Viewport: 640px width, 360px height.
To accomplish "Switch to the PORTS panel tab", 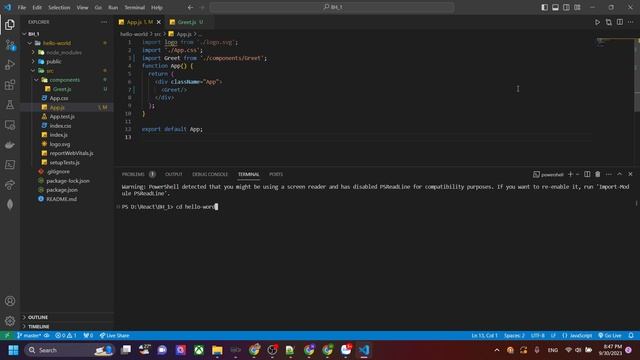I will [x=276, y=174].
